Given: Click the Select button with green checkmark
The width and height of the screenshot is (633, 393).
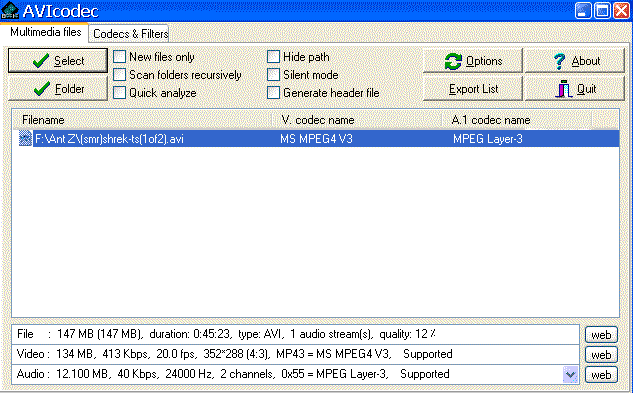Looking at the screenshot, I should point(58,61).
